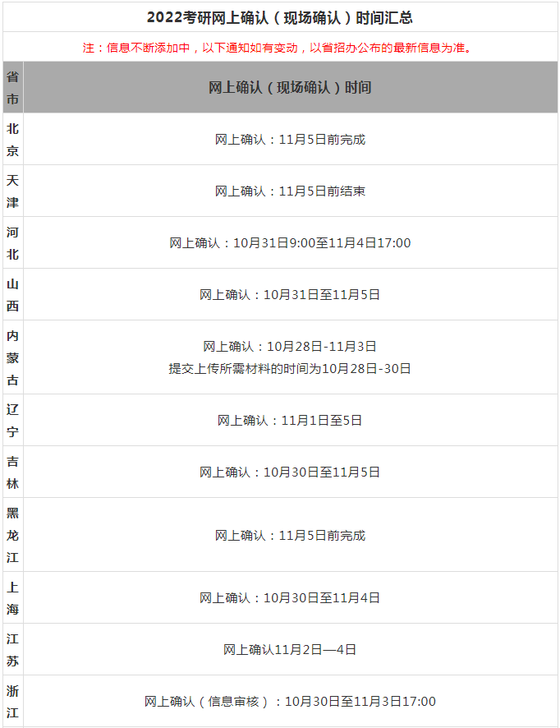Click 江苏's 网上确认11月2日—4日 text

[290, 649]
